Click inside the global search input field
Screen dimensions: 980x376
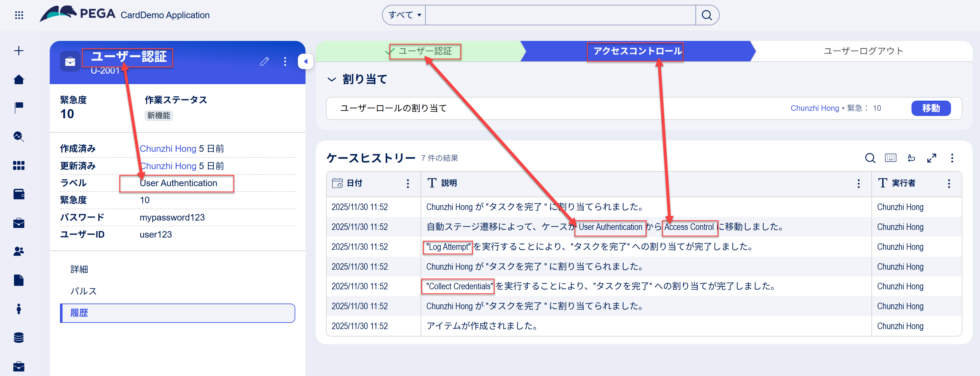[559, 15]
